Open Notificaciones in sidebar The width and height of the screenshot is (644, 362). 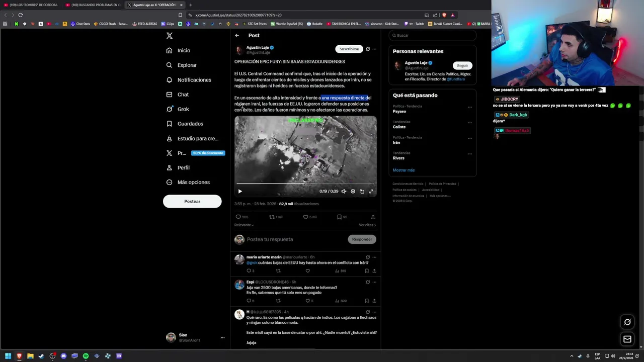tap(189, 80)
